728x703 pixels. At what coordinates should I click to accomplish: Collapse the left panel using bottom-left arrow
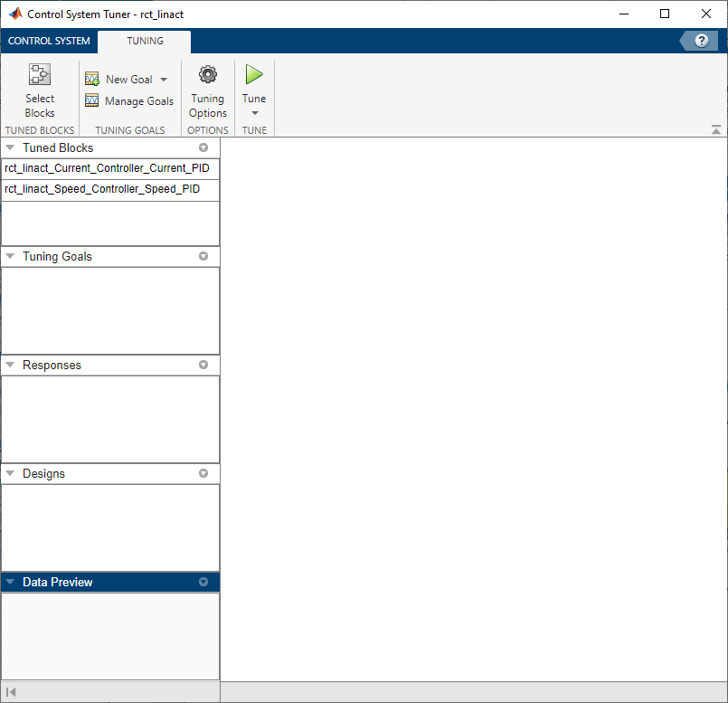point(11,692)
